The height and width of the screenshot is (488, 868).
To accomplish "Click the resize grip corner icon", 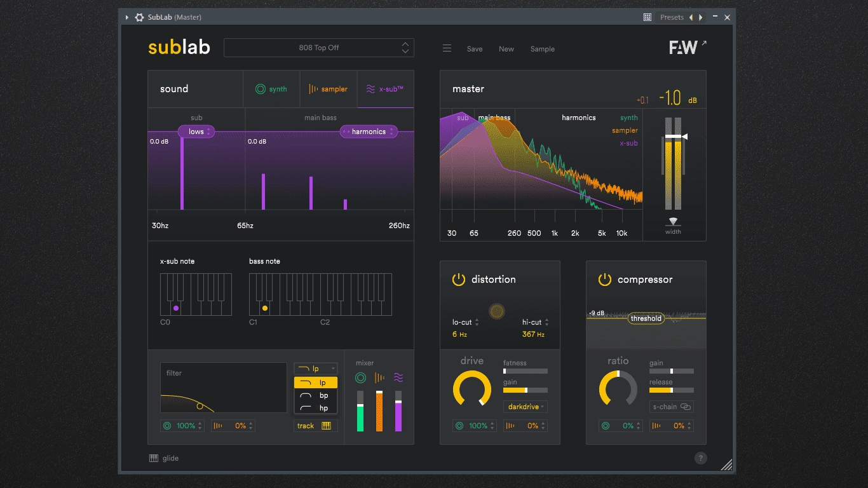I will (726, 465).
